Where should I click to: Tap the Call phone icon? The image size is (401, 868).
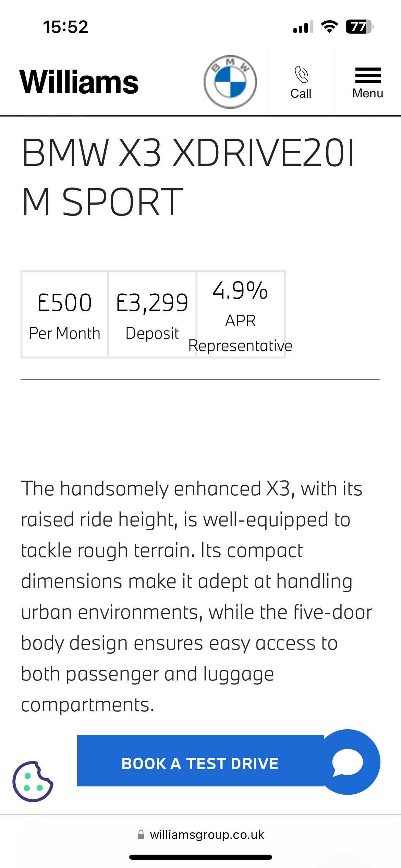click(x=301, y=75)
